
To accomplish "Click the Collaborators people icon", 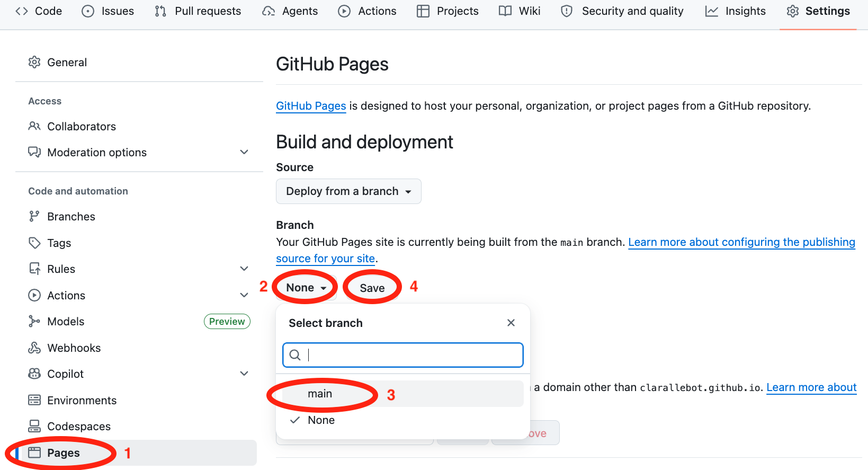I will (34, 126).
